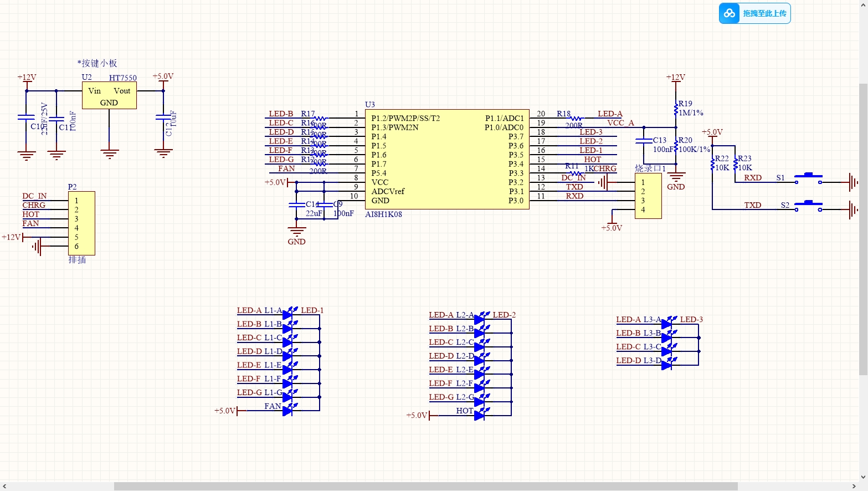
Task: Click the ADCVref pin label
Action: tap(388, 191)
